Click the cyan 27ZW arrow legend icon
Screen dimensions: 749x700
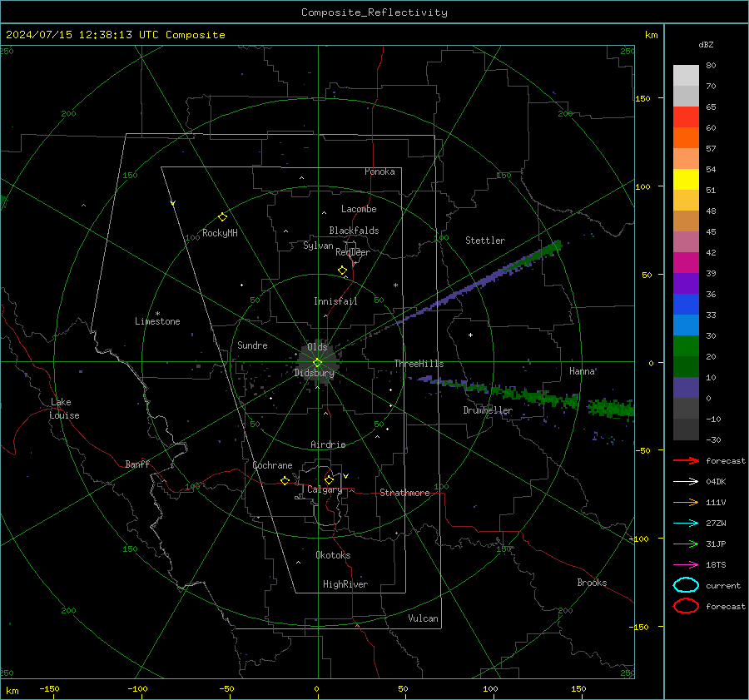[686, 523]
